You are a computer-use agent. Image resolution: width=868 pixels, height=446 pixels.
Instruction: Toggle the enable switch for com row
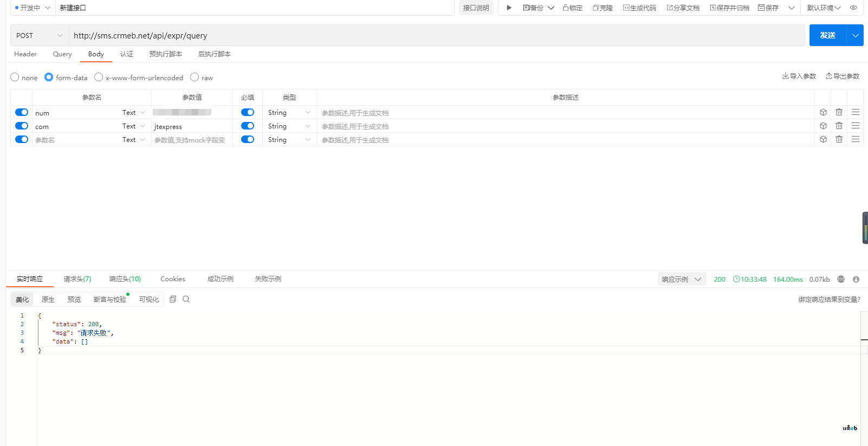[22, 126]
